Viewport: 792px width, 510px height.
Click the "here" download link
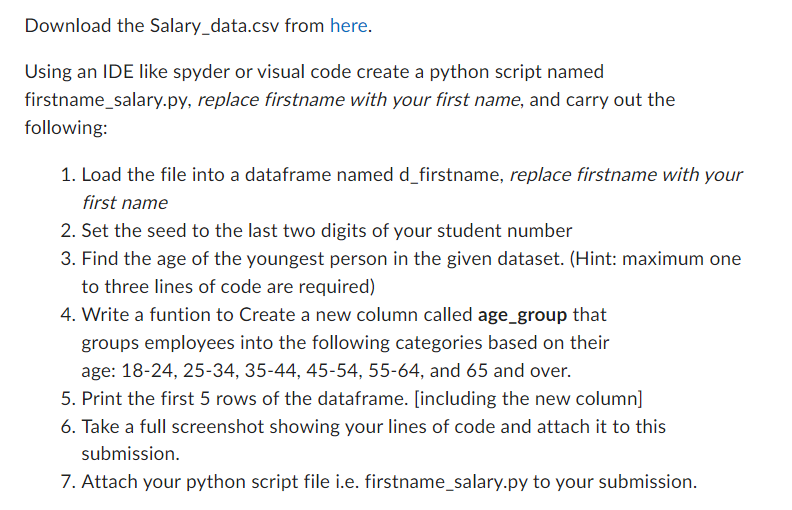349,26
